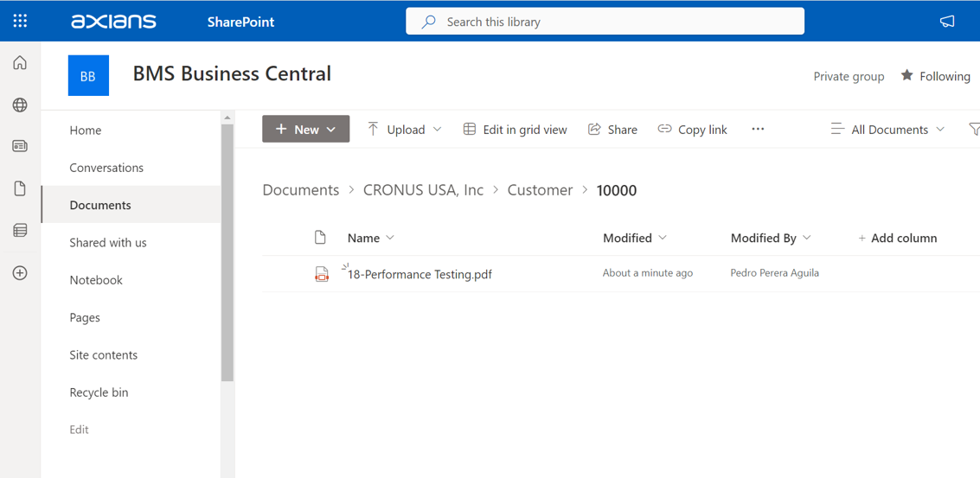Open Site contents in navigation
This screenshot has height=478, width=980.
pyautogui.click(x=104, y=355)
